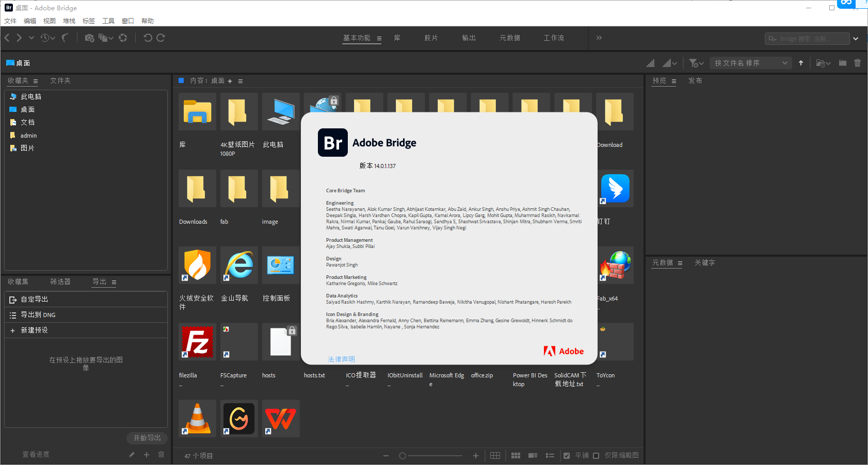Open the 编辑 menu
Screen dimensions: 868x465
pos(30,21)
